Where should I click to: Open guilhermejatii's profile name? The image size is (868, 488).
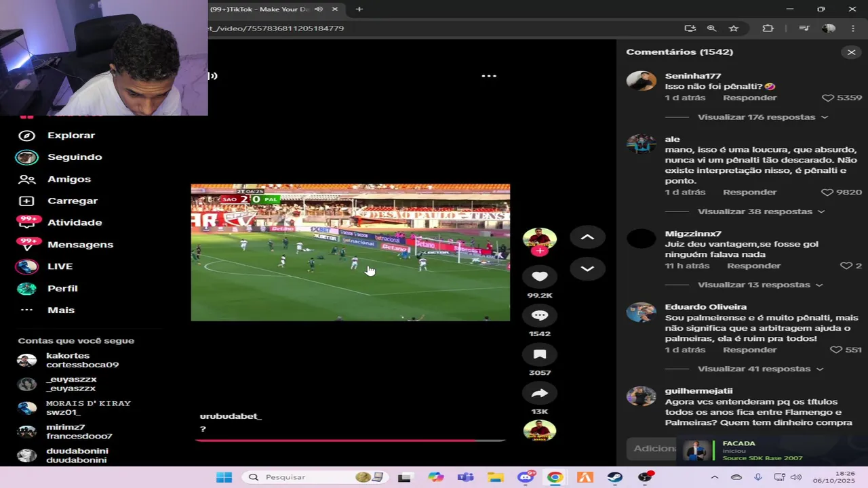tap(698, 391)
